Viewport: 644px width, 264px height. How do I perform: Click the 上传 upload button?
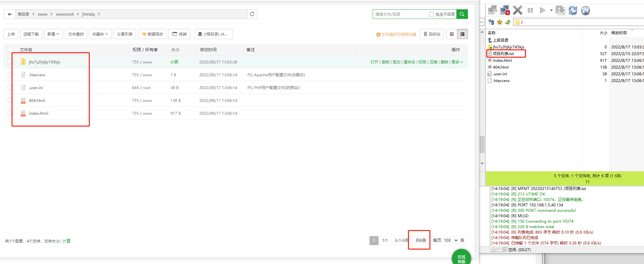(x=11, y=34)
